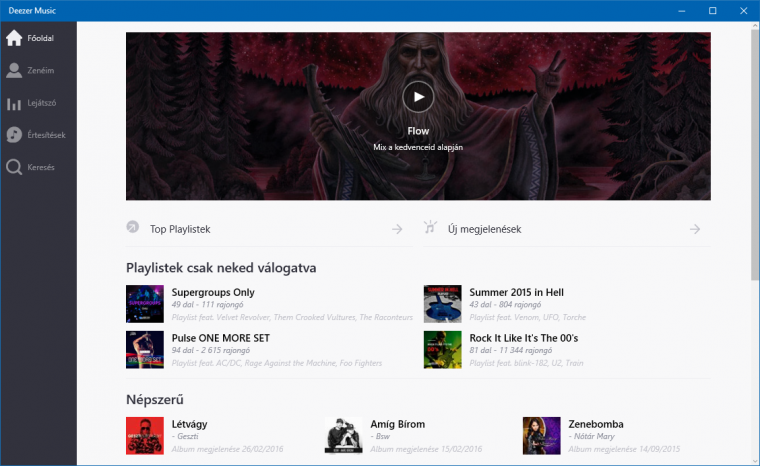Open Rock It Like It's The 00's cover
This screenshot has height=466, width=760.
pos(443,350)
